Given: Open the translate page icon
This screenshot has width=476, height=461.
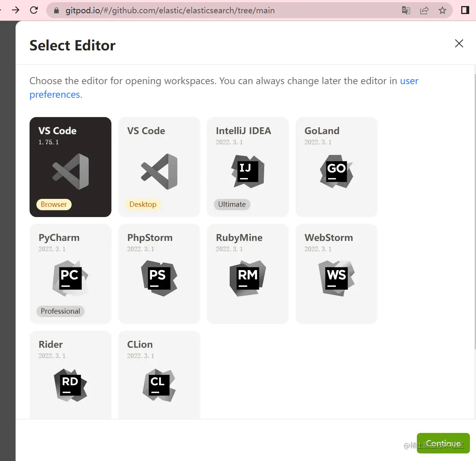Looking at the screenshot, I should (406, 10).
